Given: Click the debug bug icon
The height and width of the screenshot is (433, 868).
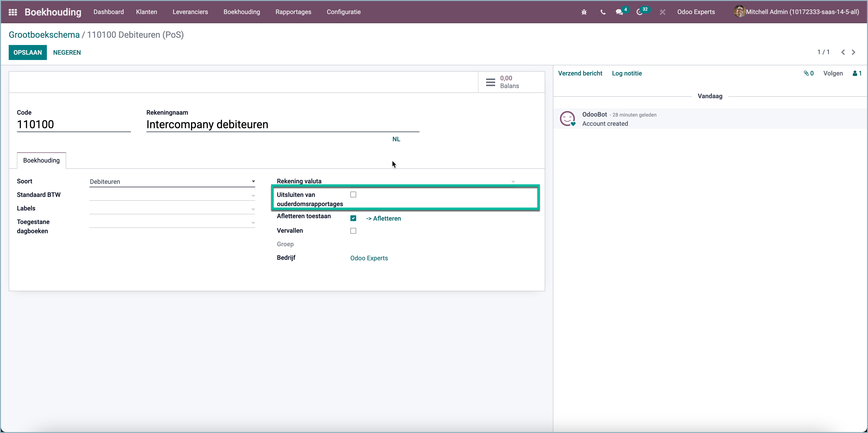Looking at the screenshot, I should pyautogui.click(x=584, y=12).
